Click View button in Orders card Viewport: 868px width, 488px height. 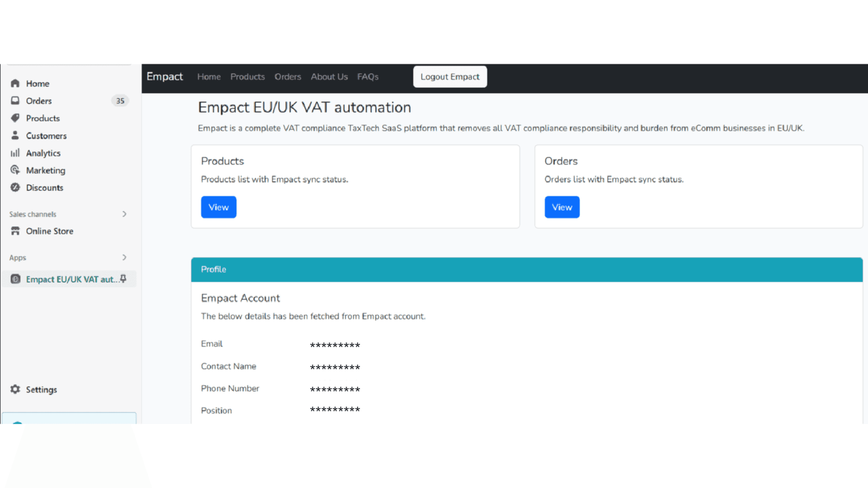coord(562,207)
